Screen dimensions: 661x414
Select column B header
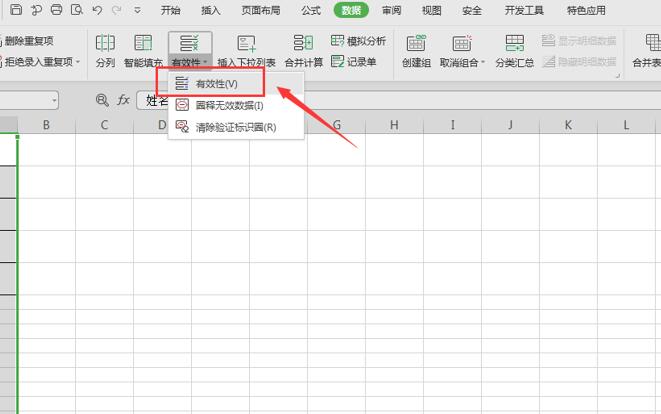(46, 125)
